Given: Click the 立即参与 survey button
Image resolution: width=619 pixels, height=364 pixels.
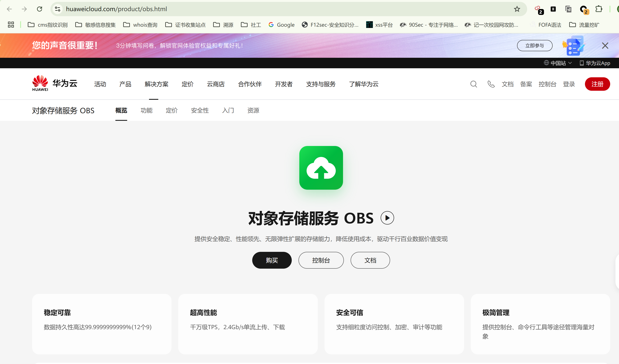Looking at the screenshot, I should (x=535, y=45).
